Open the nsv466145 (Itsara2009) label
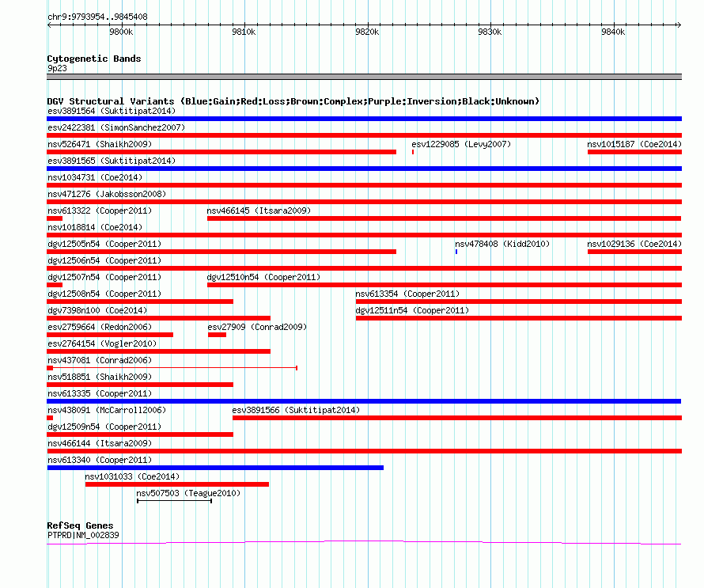Screen dimensions: 704x588 click(x=259, y=211)
